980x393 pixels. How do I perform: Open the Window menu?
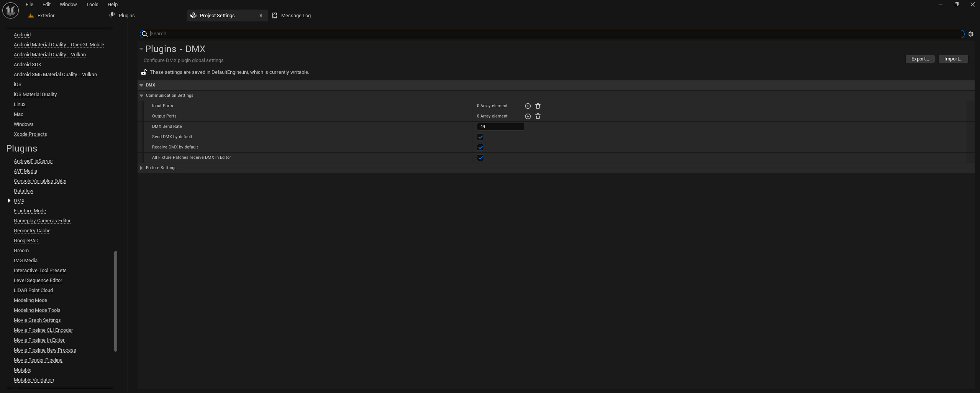68,5
